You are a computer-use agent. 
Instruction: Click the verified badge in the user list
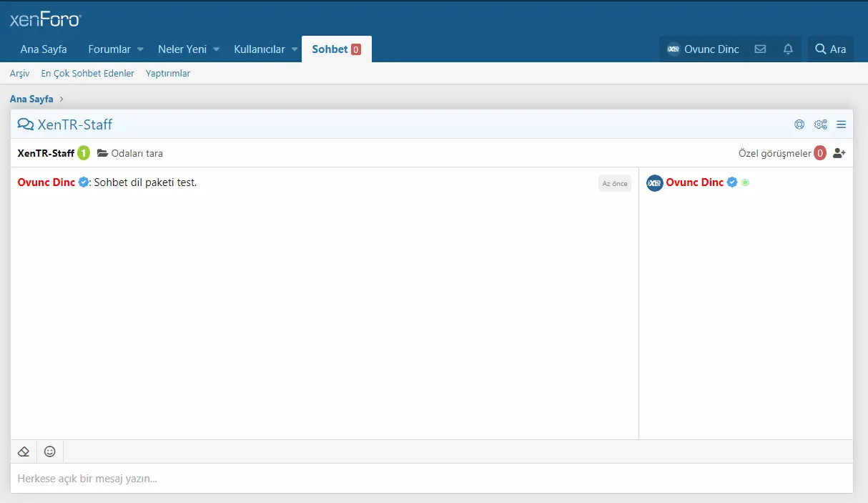coord(732,182)
